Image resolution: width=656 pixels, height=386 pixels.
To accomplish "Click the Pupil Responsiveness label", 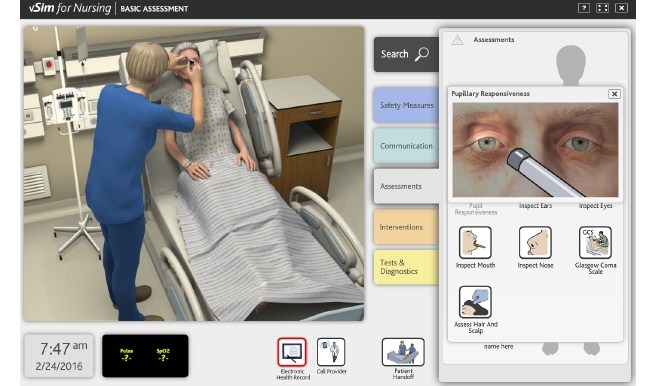I will (x=476, y=209).
